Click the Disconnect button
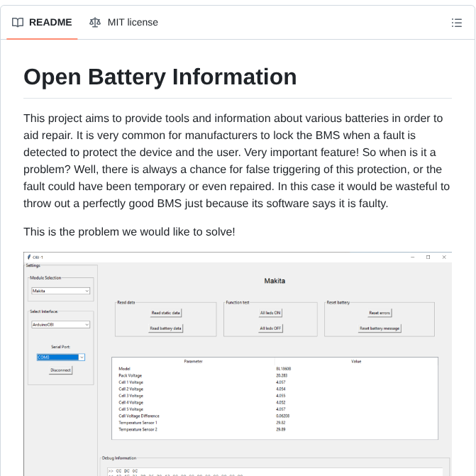This screenshot has height=476, width=476. 61,370
